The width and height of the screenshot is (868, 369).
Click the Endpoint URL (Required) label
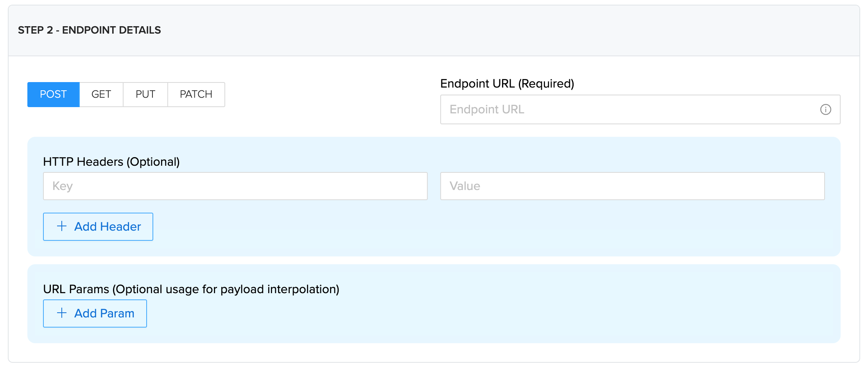[x=507, y=84]
